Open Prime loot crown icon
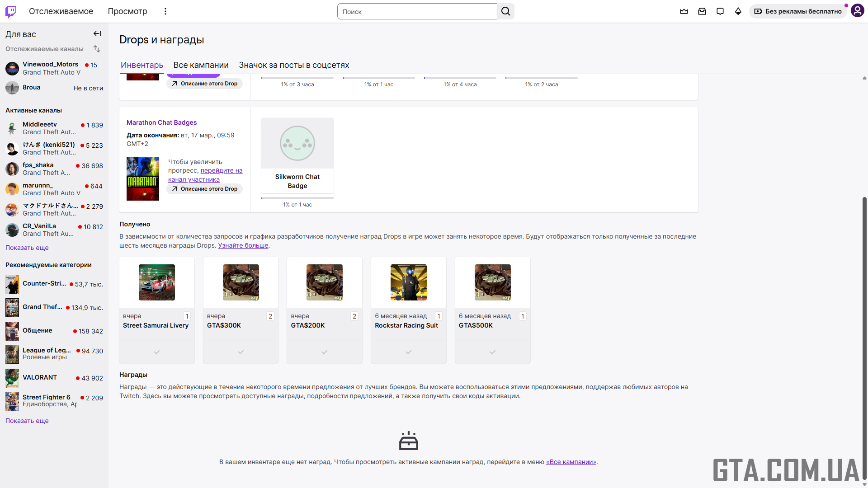This screenshot has height=488, width=868. (684, 11)
